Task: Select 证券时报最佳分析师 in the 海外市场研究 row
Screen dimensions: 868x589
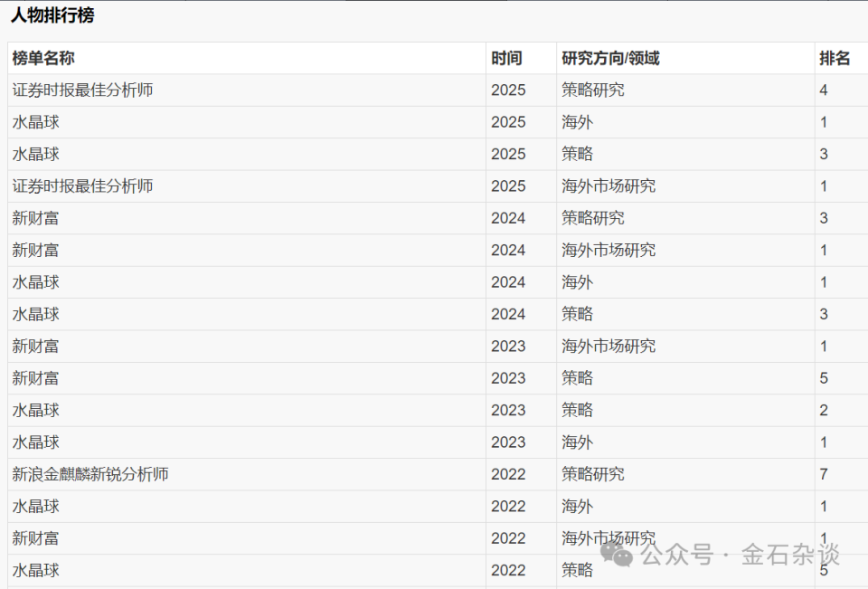Action: click(82, 186)
